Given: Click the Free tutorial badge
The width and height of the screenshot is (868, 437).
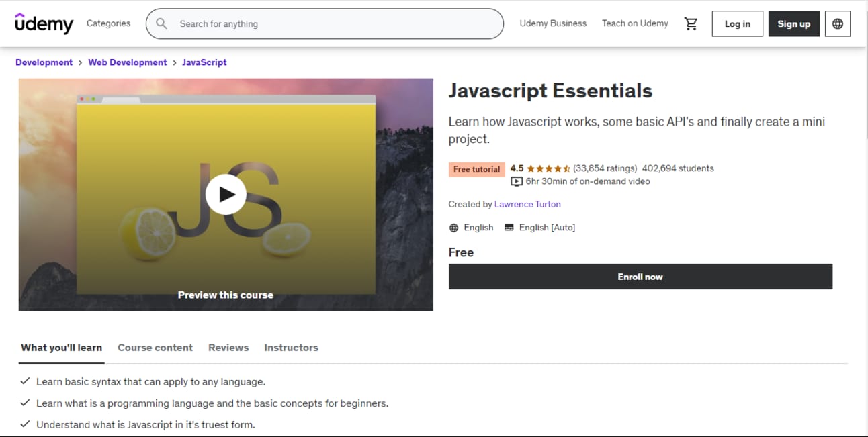Looking at the screenshot, I should click(x=476, y=169).
